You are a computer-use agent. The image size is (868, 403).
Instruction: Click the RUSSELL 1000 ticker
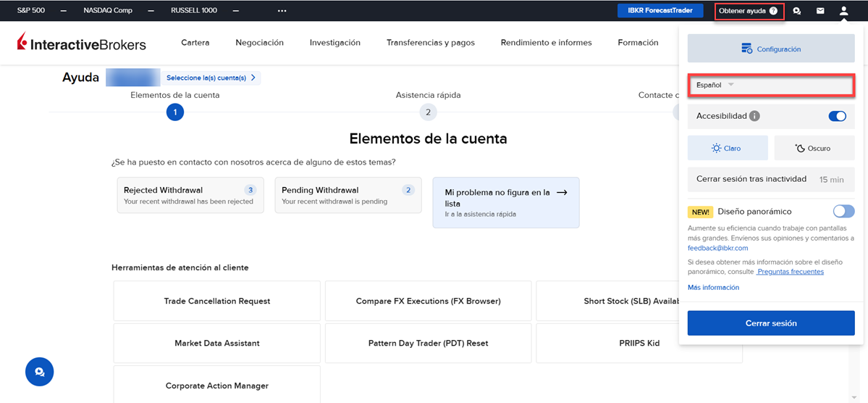tap(194, 11)
